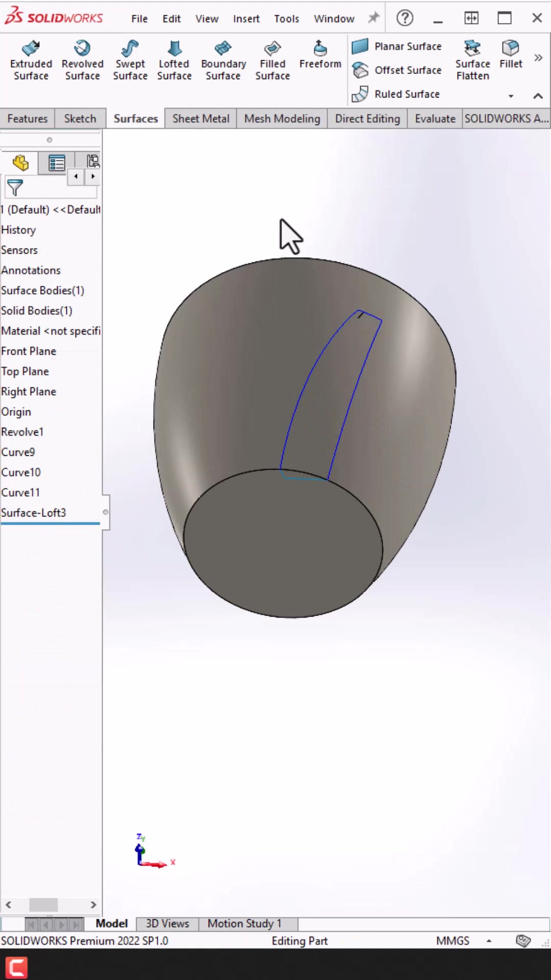Select the Fillet tool
Viewport: 551px width, 980px height.
click(x=511, y=55)
